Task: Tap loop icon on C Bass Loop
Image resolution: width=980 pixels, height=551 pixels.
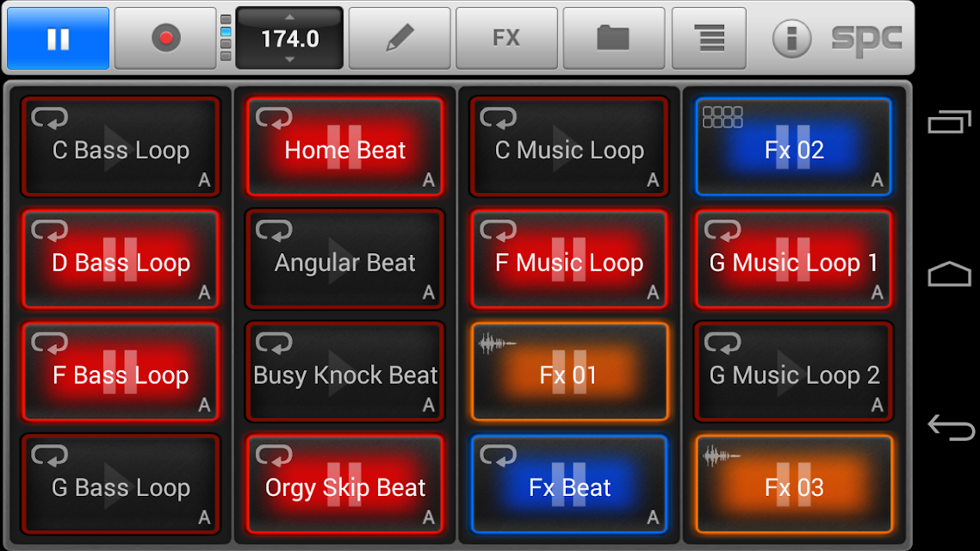Action: 49,117
